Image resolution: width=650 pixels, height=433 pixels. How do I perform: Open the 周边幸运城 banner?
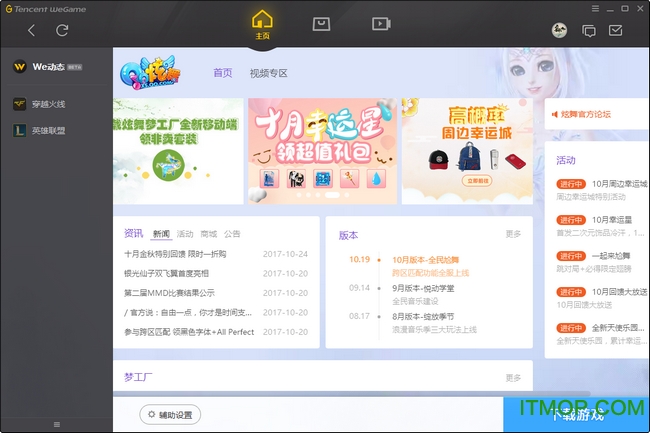pyautogui.click(x=467, y=151)
